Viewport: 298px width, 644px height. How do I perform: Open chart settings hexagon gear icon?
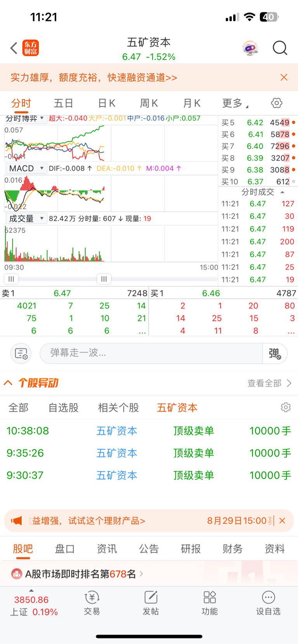coord(277,103)
